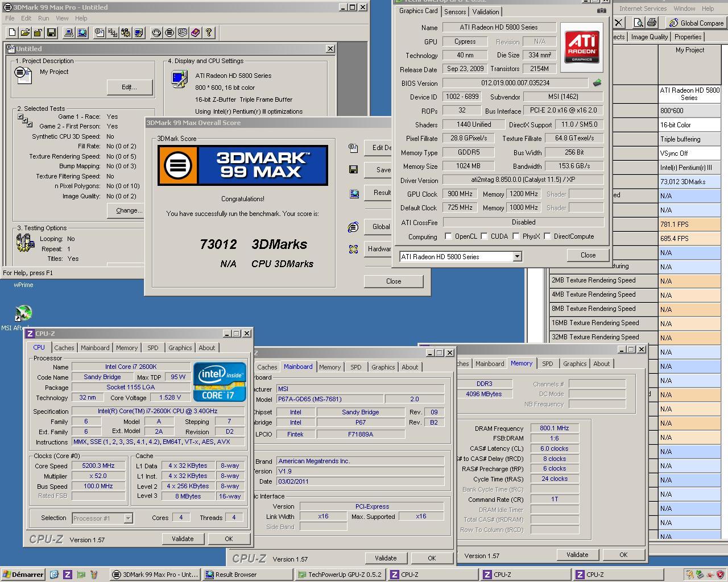The image size is (728, 582).
Task: Switch to Result Browser in taskbar
Action: (x=249, y=575)
